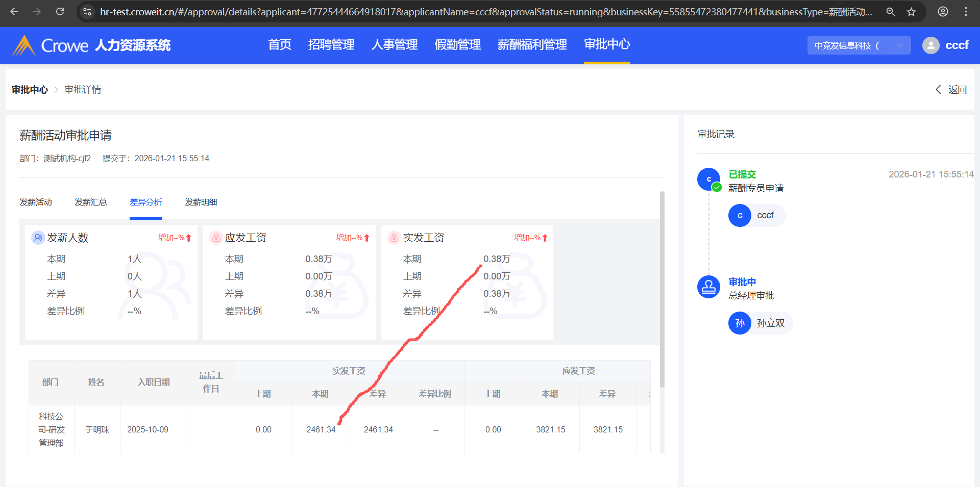Click the 已提交 applicant status avatar

click(x=708, y=179)
